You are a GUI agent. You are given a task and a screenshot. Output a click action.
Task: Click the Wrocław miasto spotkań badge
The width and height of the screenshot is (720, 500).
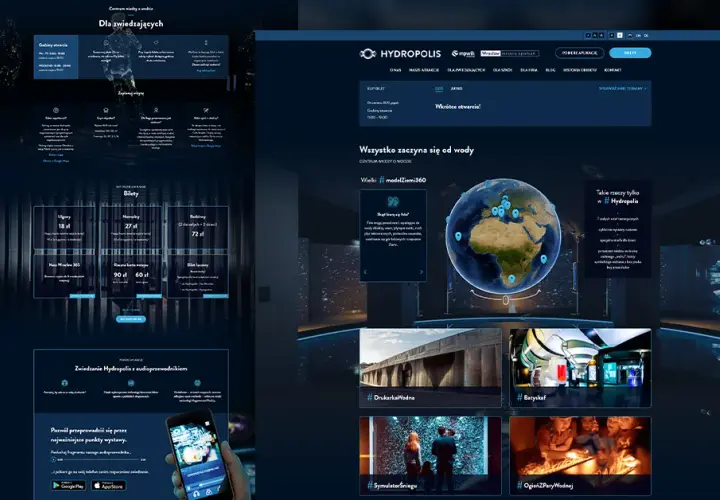pos(510,53)
